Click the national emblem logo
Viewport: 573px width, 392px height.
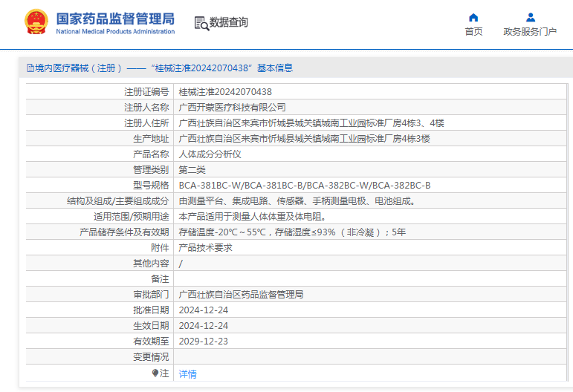(x=36, y=22)
